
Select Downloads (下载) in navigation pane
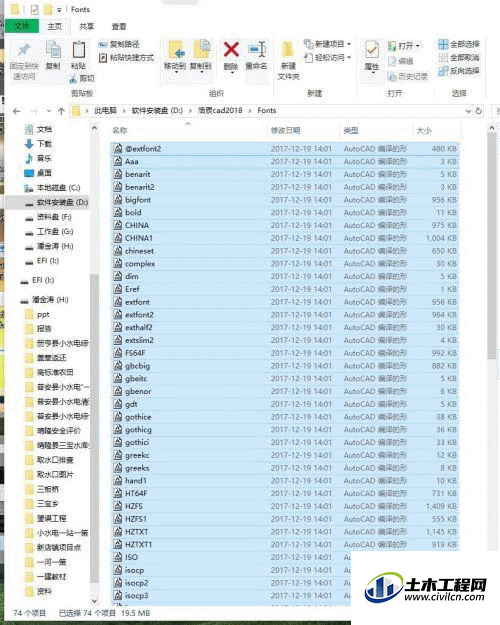[x=38, y=143]
